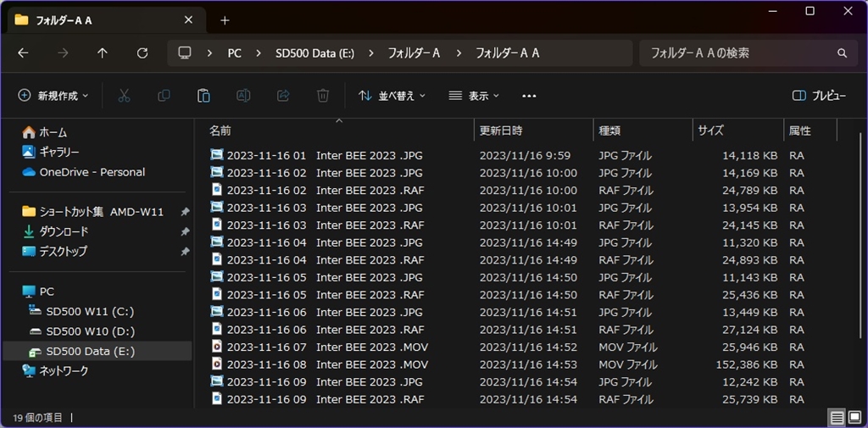868x428 pixels.
Task: Select the 2023-11-16 07 MOV file icon
Action: 217,347
